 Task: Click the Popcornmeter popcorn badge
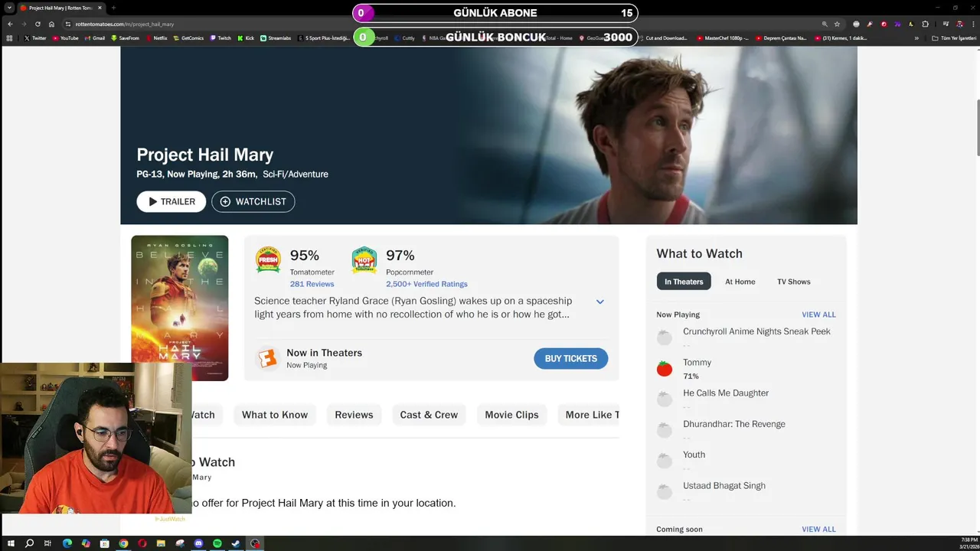coord(364,260)
